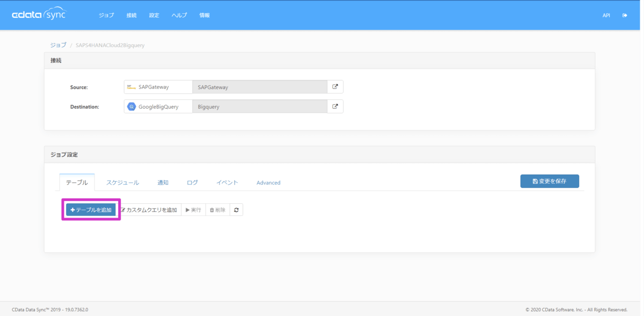Click the Google BigQuery logo icon
644x316 pixels.
pos(131,106)
